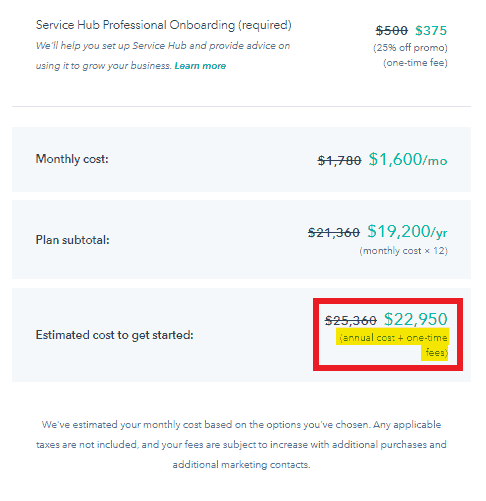Click the one-time fee note
Viewport: 486px width, 501px height.
click(415, 63)
